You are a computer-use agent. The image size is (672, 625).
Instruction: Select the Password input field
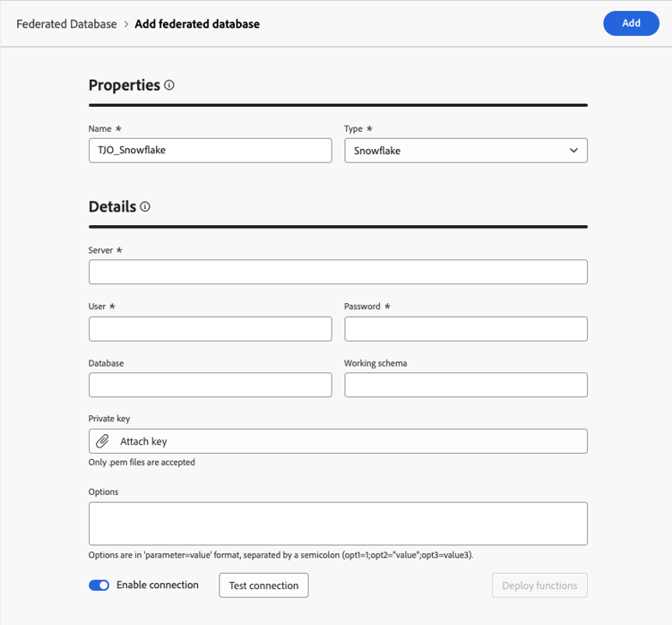point(465,329)
